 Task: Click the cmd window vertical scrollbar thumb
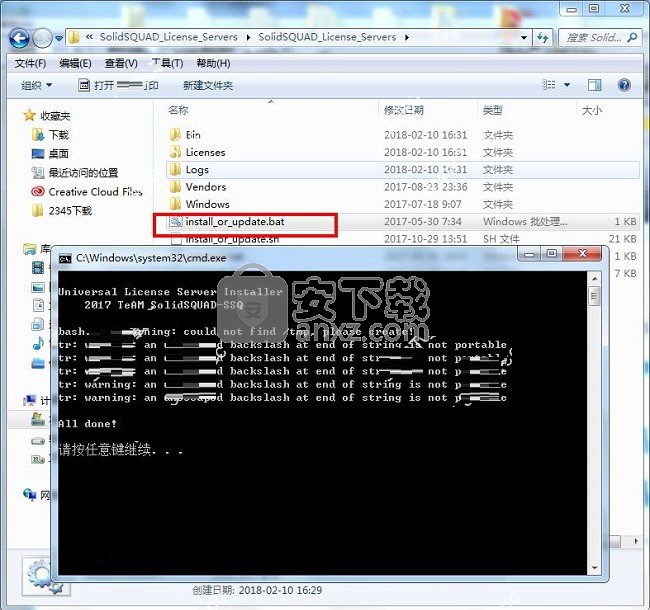pyautogui.click(x=594, y=295)
